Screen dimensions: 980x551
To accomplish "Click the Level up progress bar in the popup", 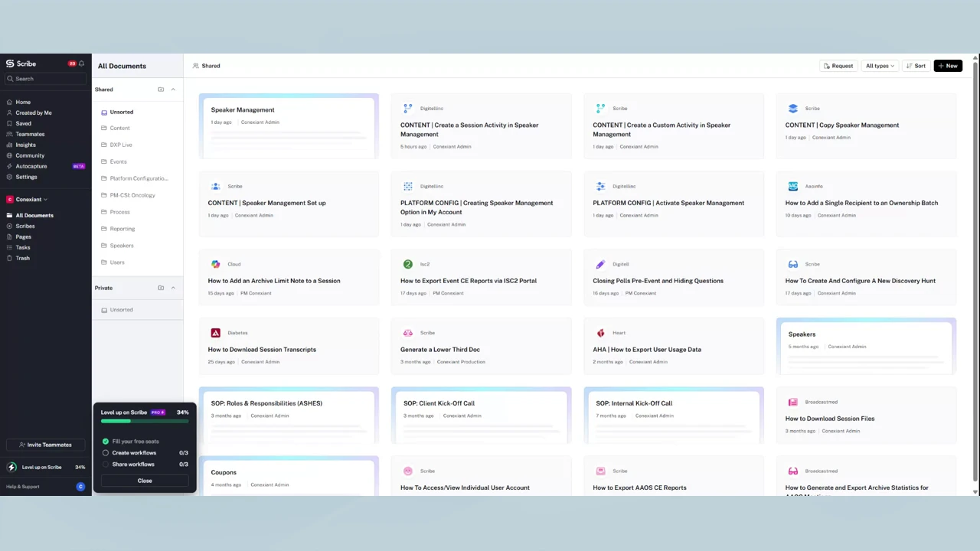I will [145, 421].
